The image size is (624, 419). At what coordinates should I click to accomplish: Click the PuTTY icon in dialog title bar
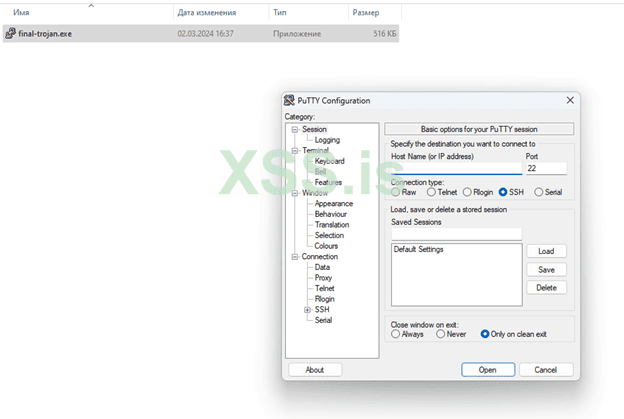coord(289,100)
